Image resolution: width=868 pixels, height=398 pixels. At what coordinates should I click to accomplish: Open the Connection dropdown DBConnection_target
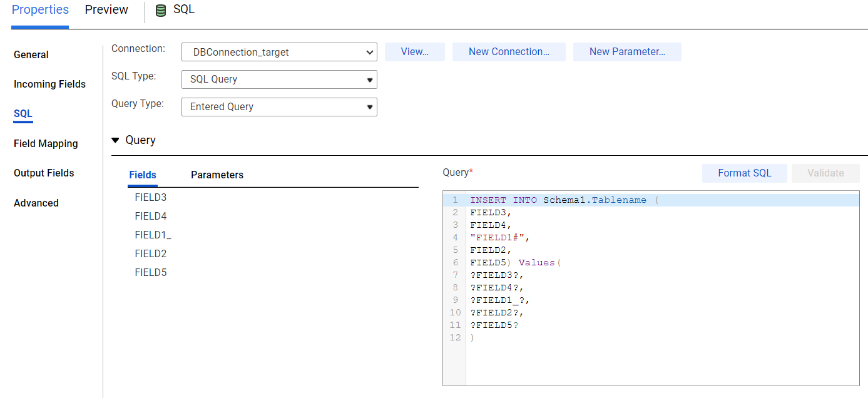pos(279,52)
